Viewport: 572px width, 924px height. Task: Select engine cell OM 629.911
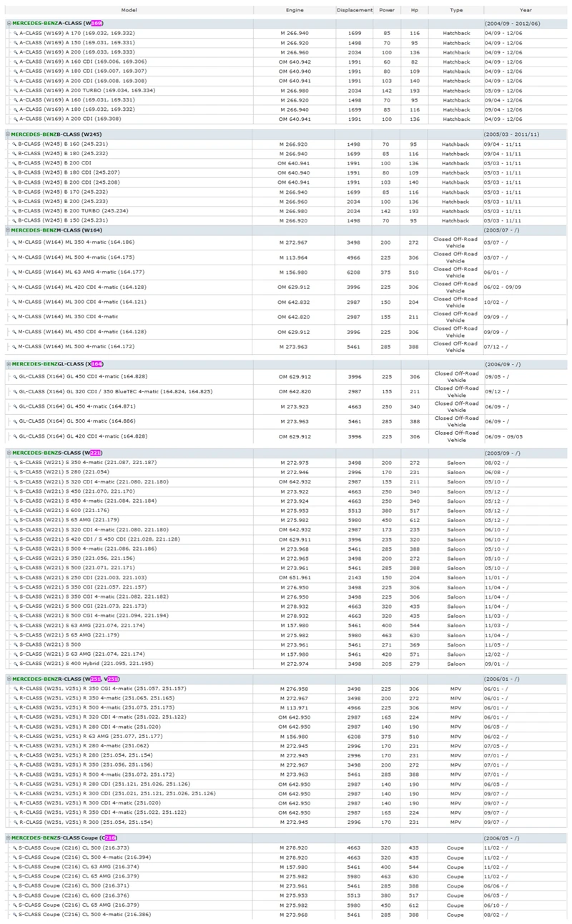pyautogui.click(x=295, y=539)
